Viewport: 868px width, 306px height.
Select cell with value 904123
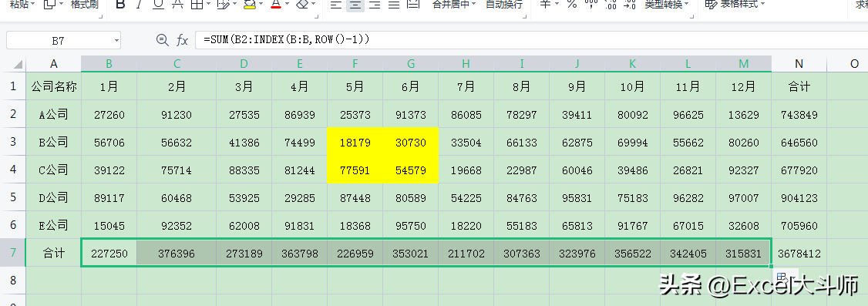pos(799,197)
